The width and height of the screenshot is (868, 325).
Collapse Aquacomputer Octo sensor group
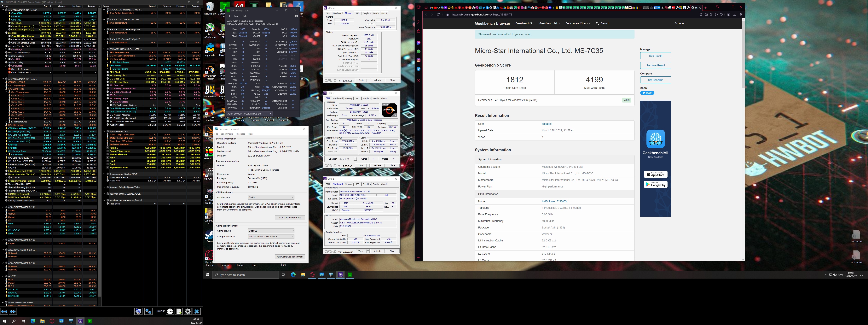[104, 131]
